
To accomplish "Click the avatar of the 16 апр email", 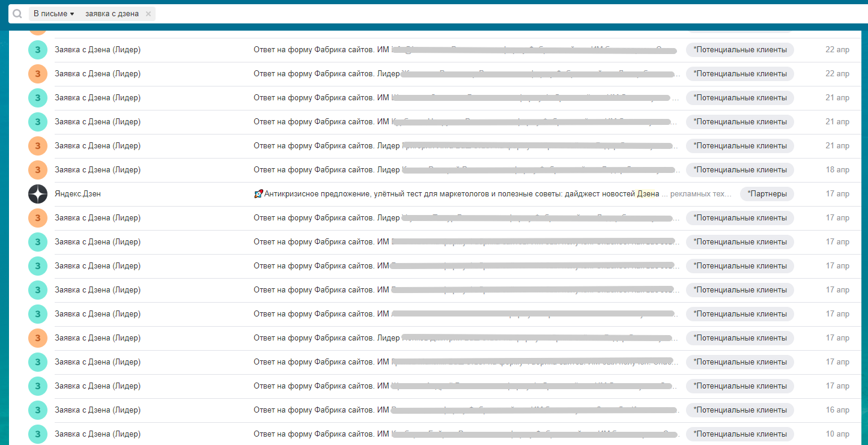I will 38,410.
